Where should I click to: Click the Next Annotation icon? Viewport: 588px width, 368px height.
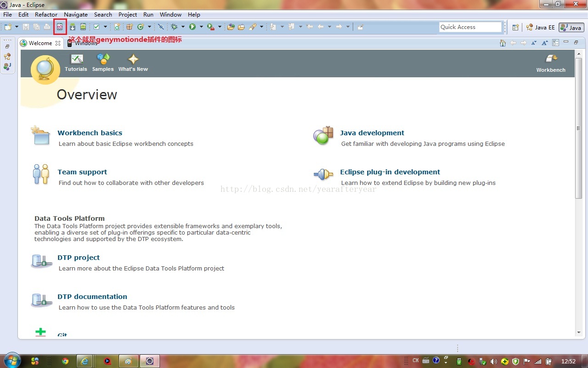pos(273,27)
